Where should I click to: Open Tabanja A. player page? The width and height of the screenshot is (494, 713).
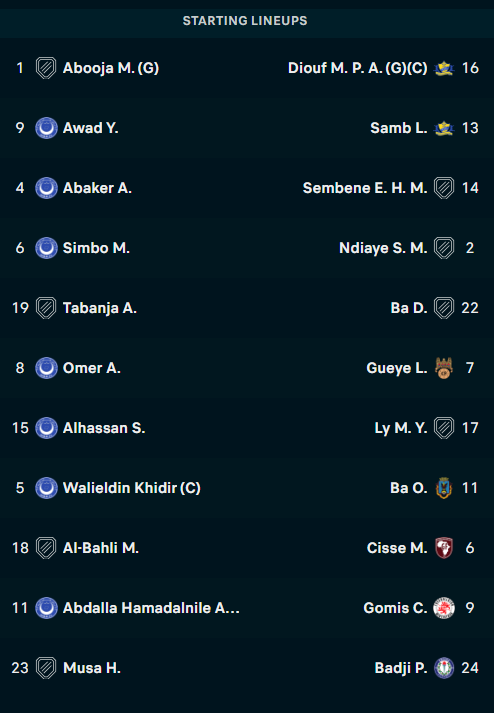click(x=100, y=308)
